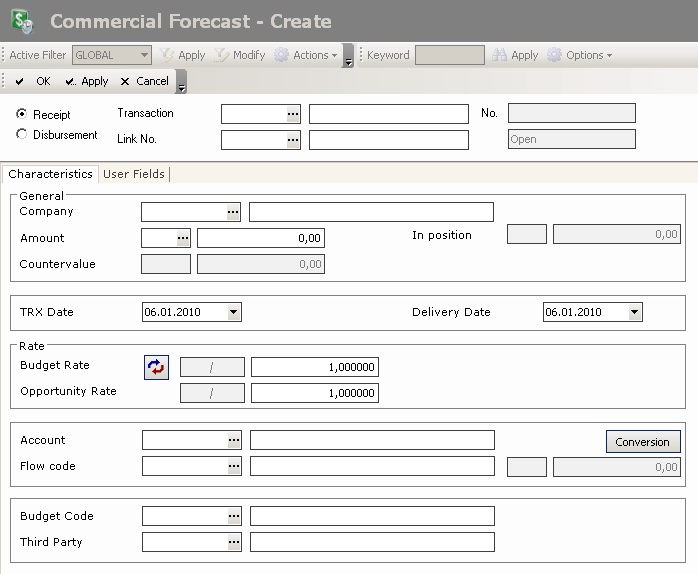Click the Apply button next to OK
Viewport: 698px width, 574px height.
pyautogui.click(x=87, y=82)
